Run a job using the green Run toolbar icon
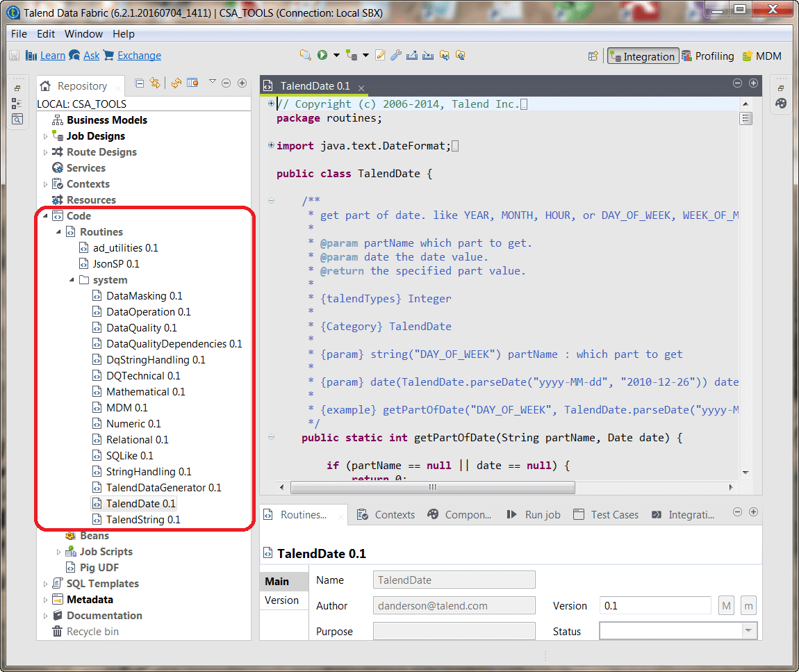 [x=322, y=54]
